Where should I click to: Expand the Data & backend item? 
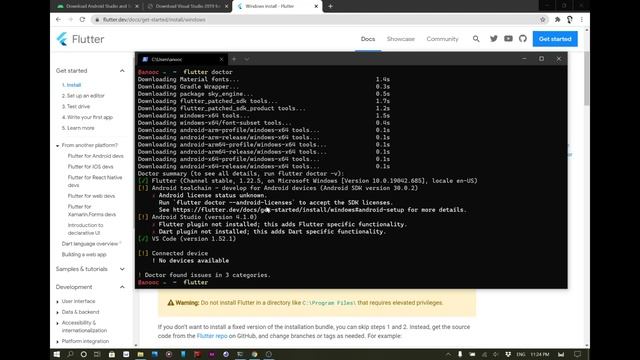tap(58, 312)
